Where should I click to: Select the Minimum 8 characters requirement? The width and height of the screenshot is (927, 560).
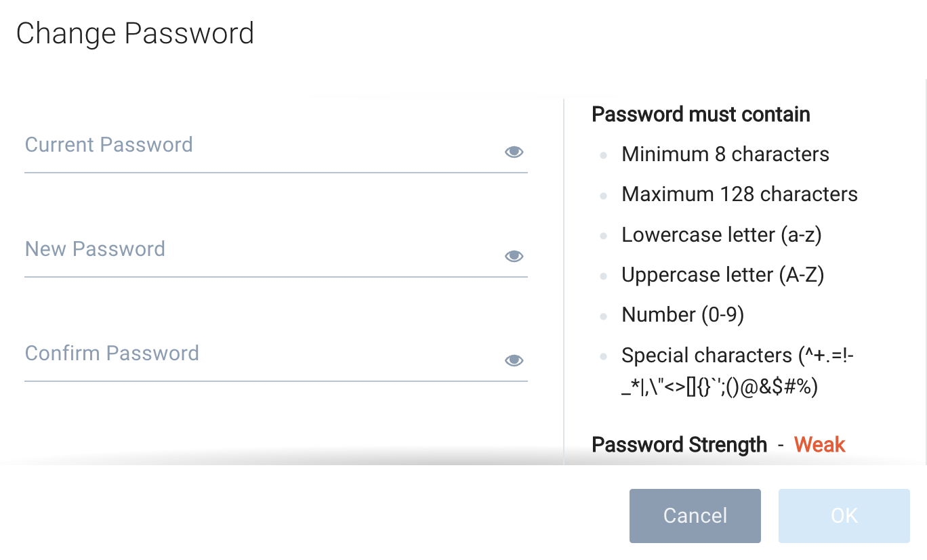[725, 154]
